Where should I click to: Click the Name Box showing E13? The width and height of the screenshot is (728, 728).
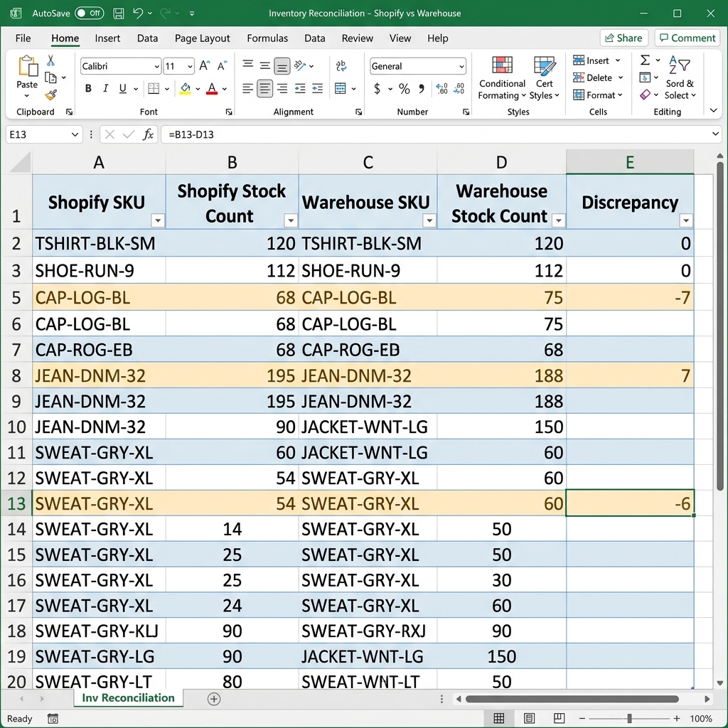(44, 134)
